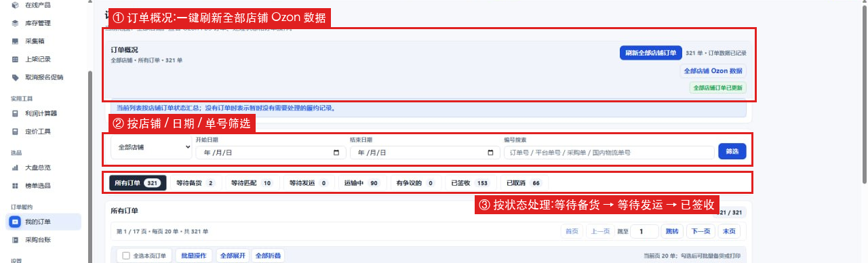Click the 全部展开 button
Image resolution: width=868 pixels, height=263 pixels.
[x=232, y=256]
